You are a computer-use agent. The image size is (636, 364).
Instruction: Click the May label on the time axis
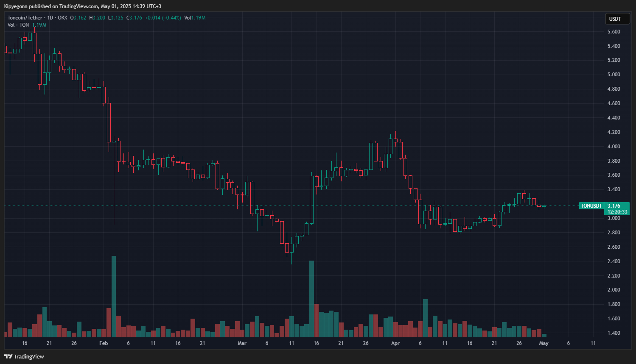(544, 343)
